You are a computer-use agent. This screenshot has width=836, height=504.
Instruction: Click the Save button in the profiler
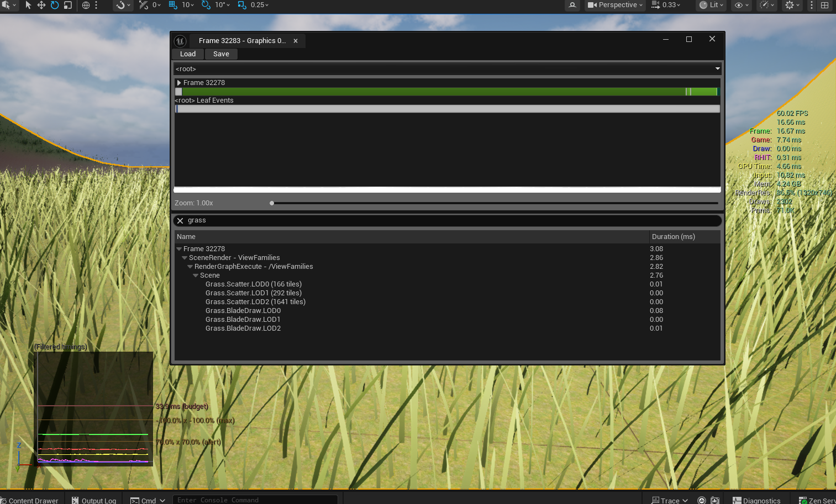(x=221, y=54)
